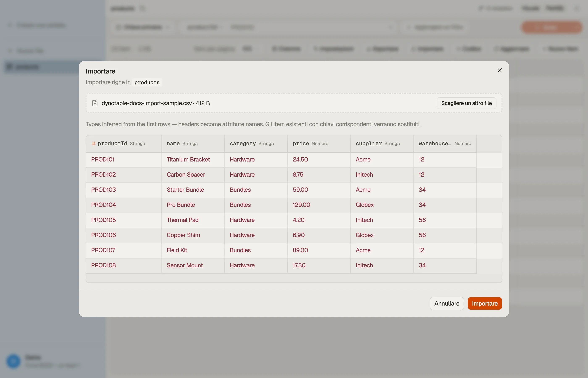The width and height of the screenshot is (588, 378).
Task: Click the Titanium Bracket cell
Action: pyautogui.click(x=193, y=160)
